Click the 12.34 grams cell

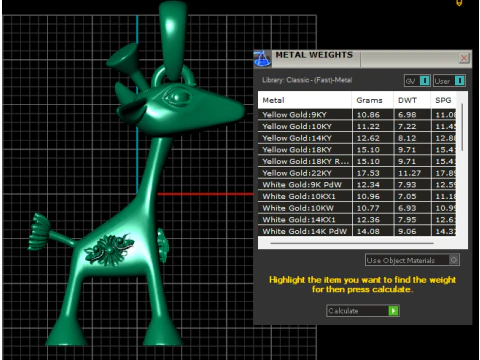point(373,185)
